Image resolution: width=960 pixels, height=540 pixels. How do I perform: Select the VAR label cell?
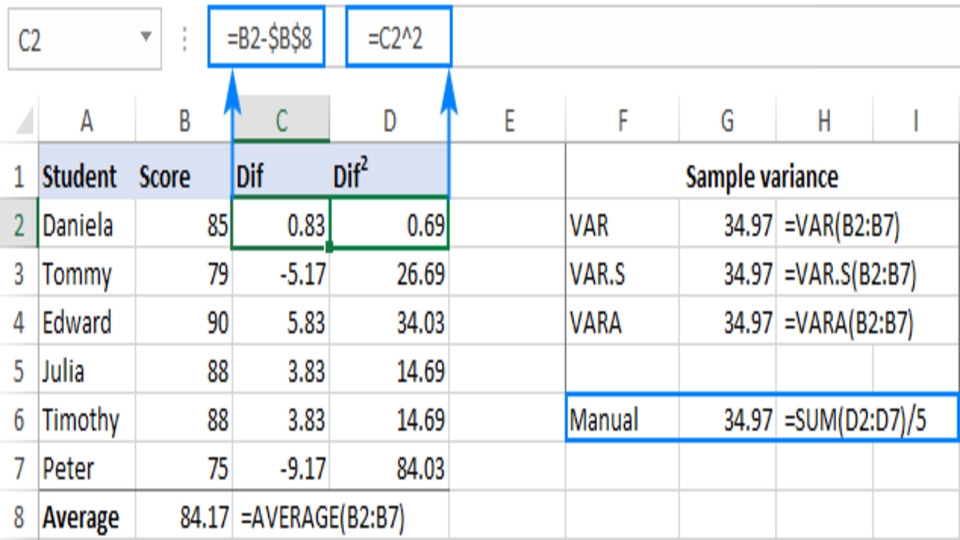pos(622,225)
